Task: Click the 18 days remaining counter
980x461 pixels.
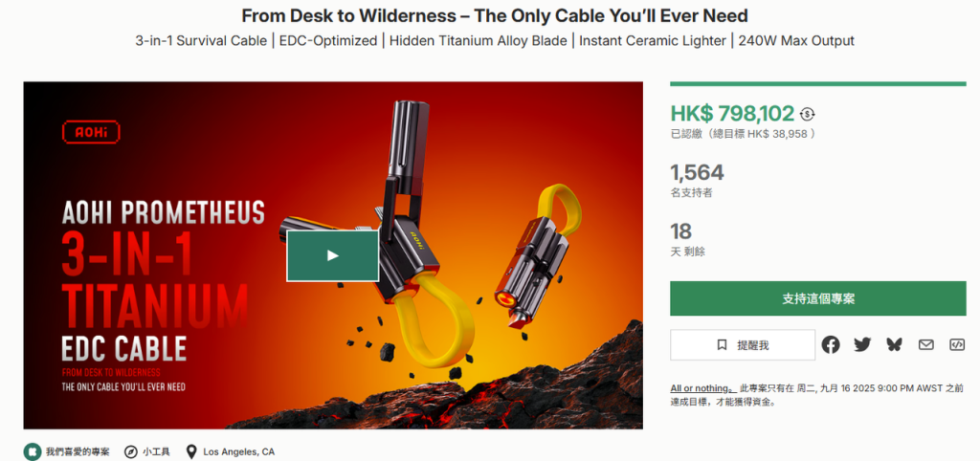Action: click(681, 231)
